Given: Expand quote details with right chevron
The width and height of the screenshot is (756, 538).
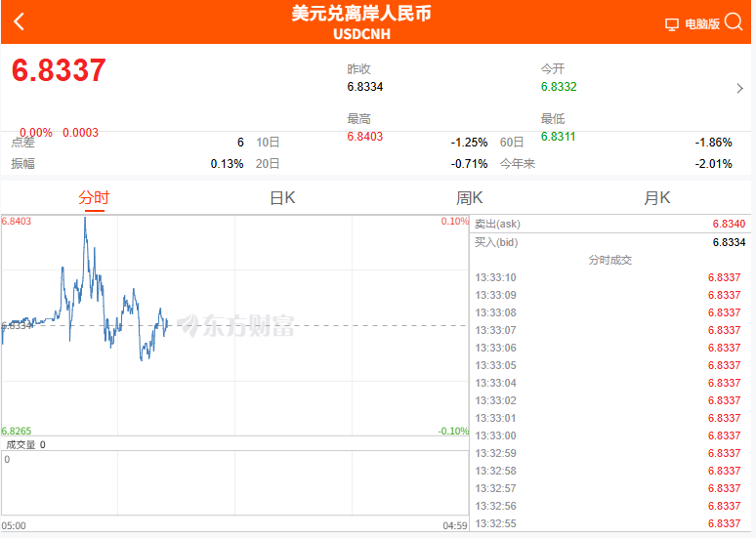Looking at the screenshot, I should [x=739, y=88].
